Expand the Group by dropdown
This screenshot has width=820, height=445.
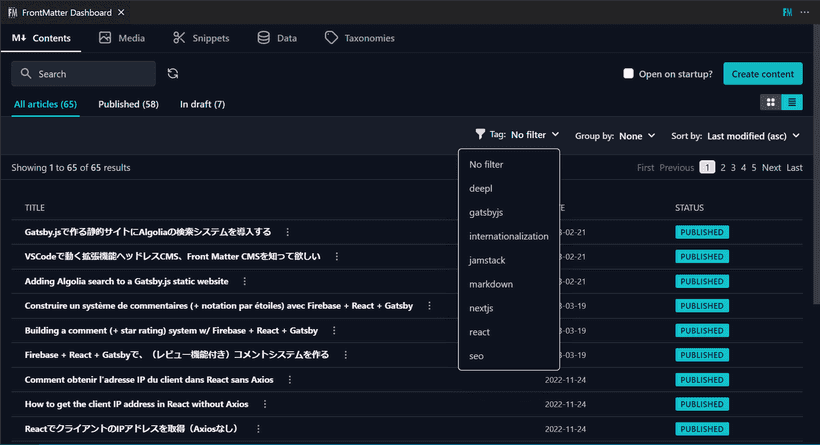pos(615,135)
